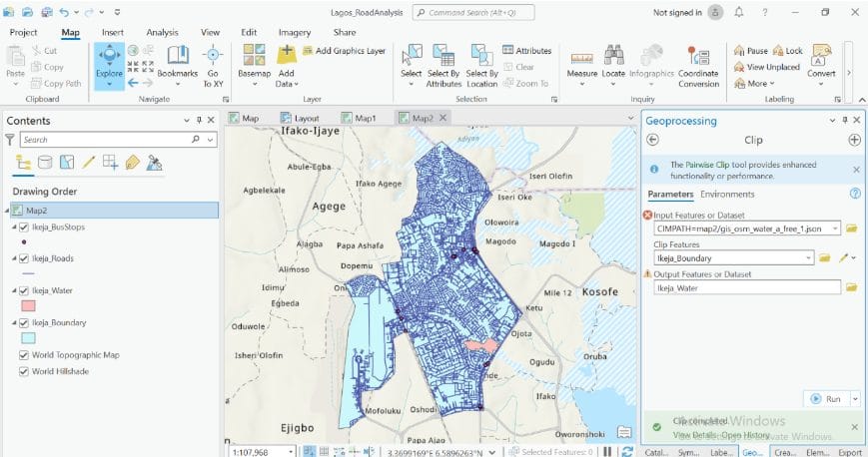Click the pink Ikeja_Water symbol swatch
Screen dimensions: 868x457
tap(28, 305)
